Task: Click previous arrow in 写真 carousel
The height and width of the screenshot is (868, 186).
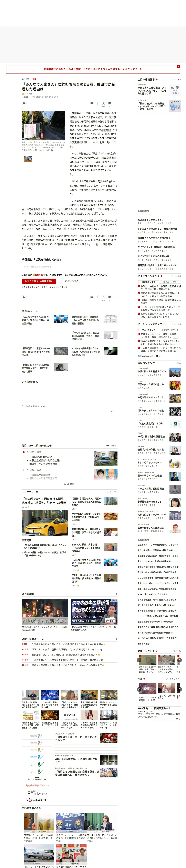Action: [139, 689]
